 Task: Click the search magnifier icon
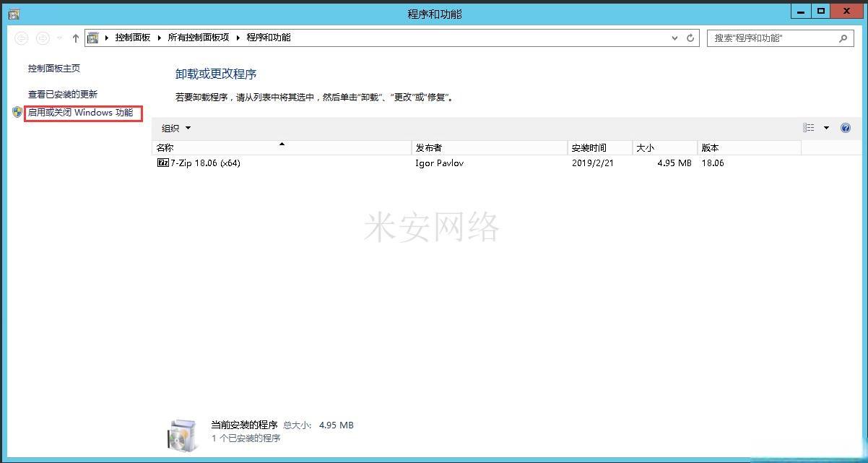843,38
